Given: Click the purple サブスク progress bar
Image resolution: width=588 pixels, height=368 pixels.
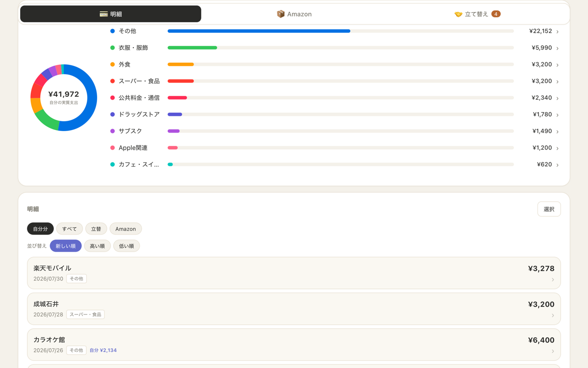Looking at the screenshot, I should click(x=173, y=131).
